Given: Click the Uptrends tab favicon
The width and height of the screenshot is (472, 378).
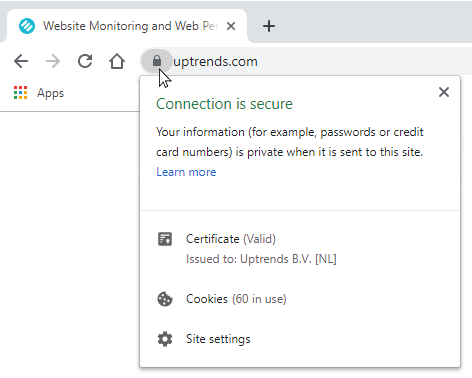Looking at the screenshot, I should [x=27, y=26].
